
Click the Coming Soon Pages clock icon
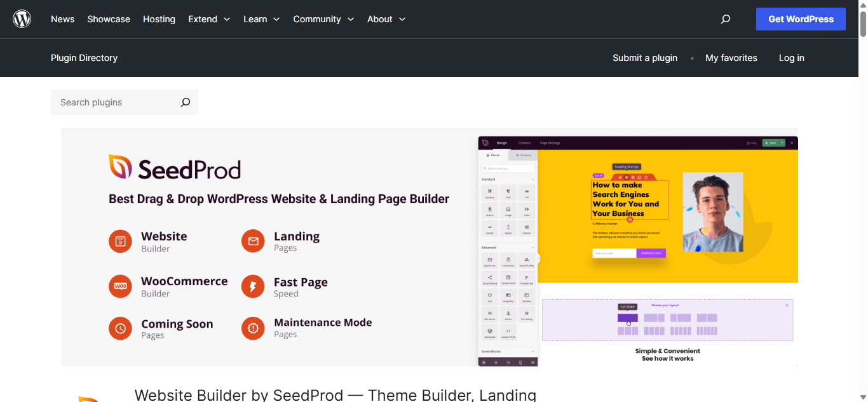pos(120,328)
